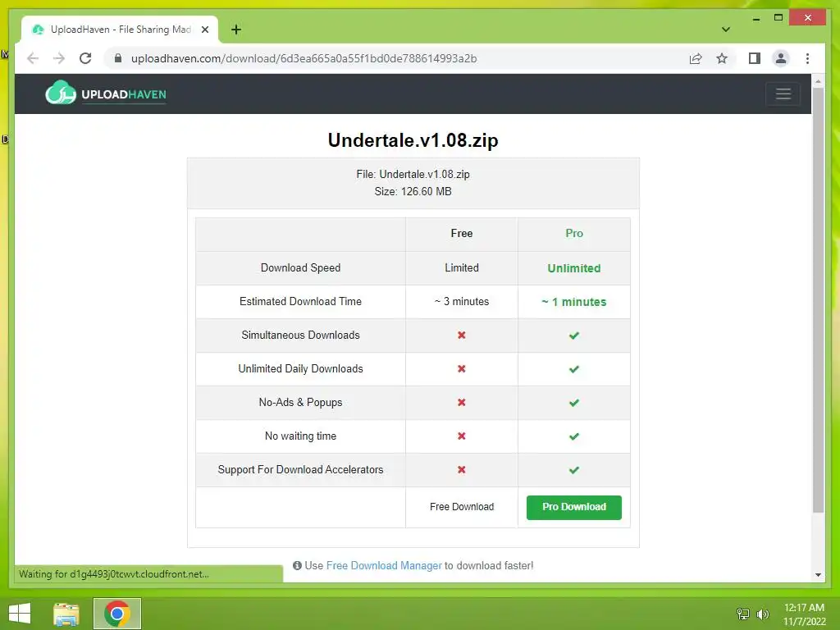Click red X in No-Ads & Popups row
This screenshot has height=630, width=840.
[x=461, y=402]
